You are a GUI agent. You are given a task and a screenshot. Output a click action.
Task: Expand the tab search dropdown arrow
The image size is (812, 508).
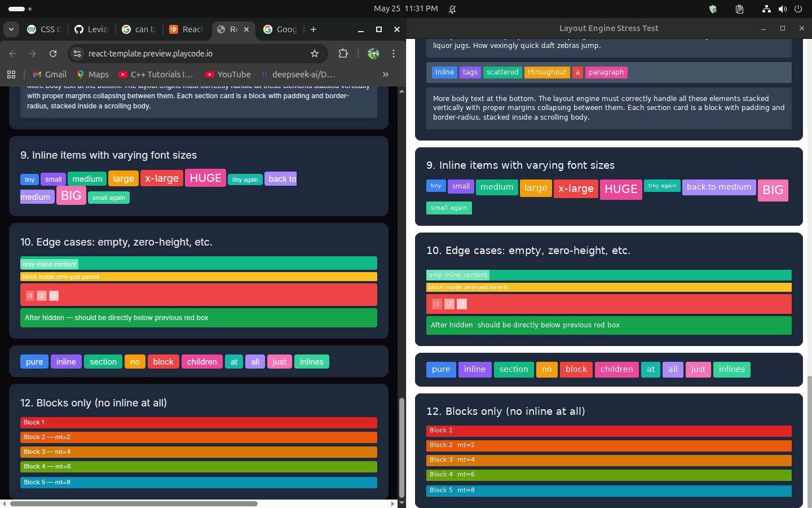click(x=11, y=29)
